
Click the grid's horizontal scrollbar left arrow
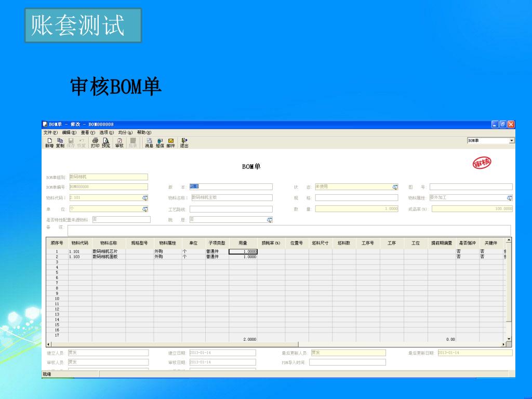point(48,344)
